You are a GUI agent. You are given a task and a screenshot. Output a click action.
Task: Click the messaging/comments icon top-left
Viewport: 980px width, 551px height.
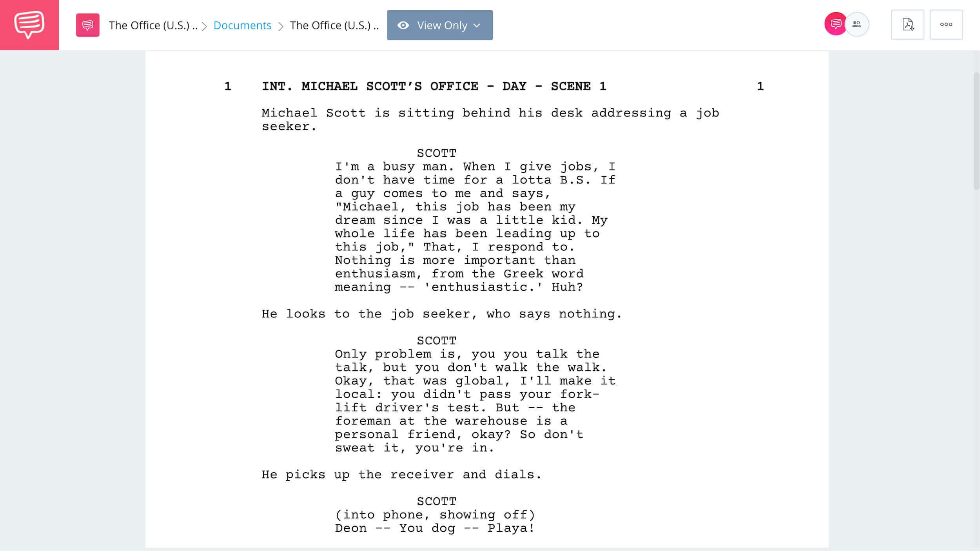click(29, 25)
